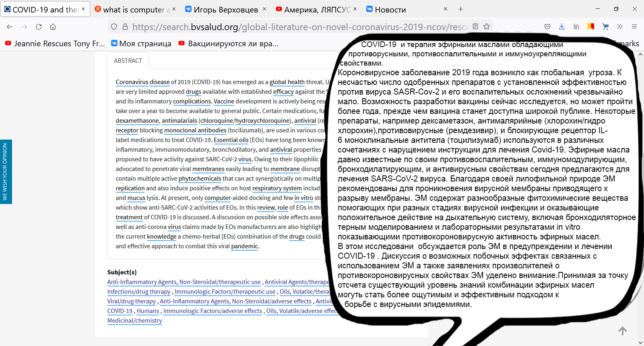Image resolution: width=644 pixels, height=346 pixels.
Task: Open the downloads panel
Action: click(x=561, y=27)
